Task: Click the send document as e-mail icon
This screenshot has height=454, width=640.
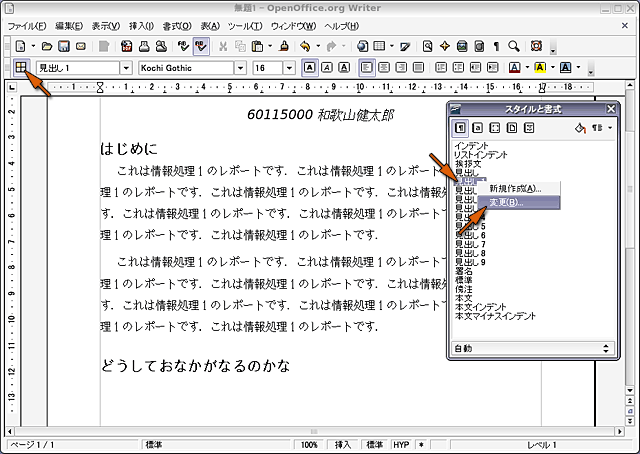Action: click(x=81, y=46)
